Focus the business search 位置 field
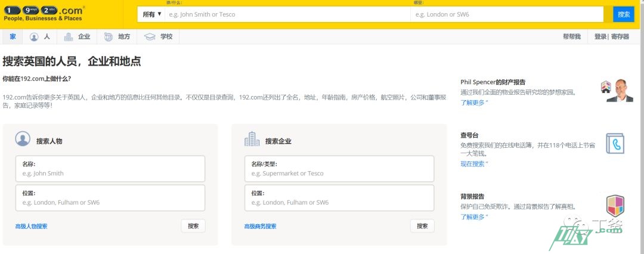The image size is (644, 254). coord(339,198)
